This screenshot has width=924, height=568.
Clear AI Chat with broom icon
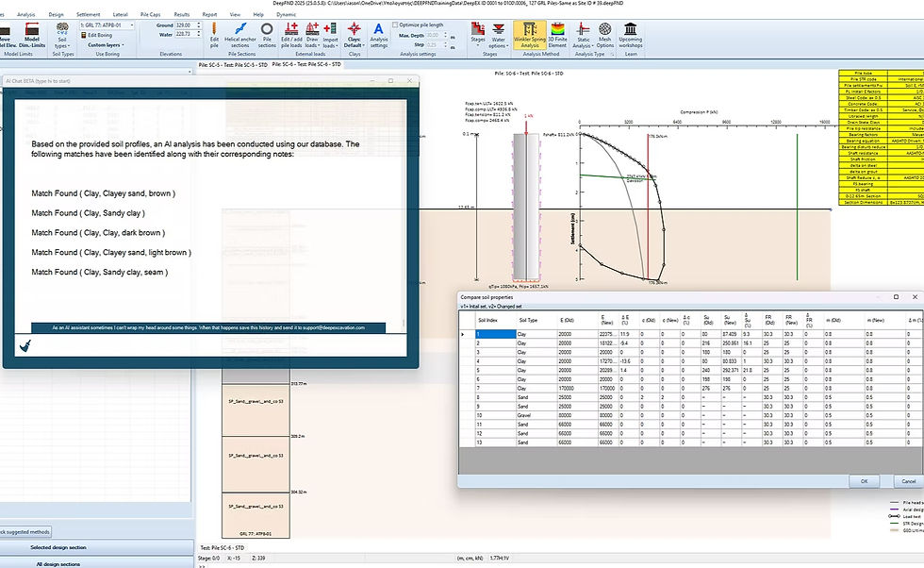pyautogui.click(x=25, y=345)
